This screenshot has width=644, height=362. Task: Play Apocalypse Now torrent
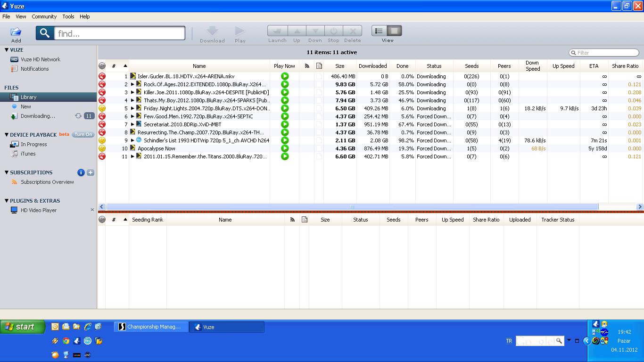[285, 148]
